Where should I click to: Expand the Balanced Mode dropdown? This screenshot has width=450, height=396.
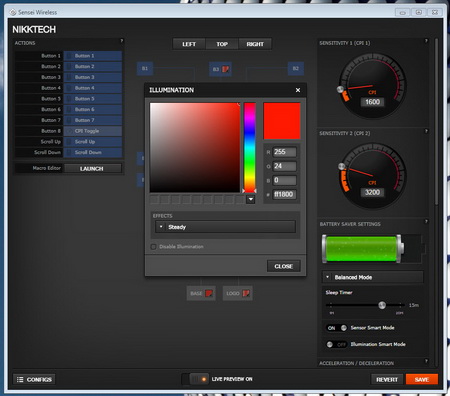[373, 277]
